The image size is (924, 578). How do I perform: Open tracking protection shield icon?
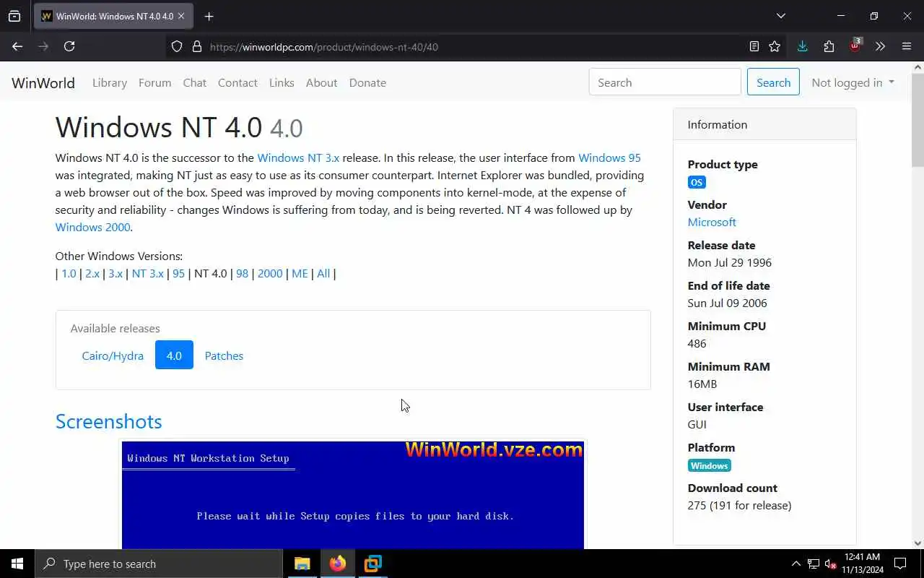coord(177,46)
